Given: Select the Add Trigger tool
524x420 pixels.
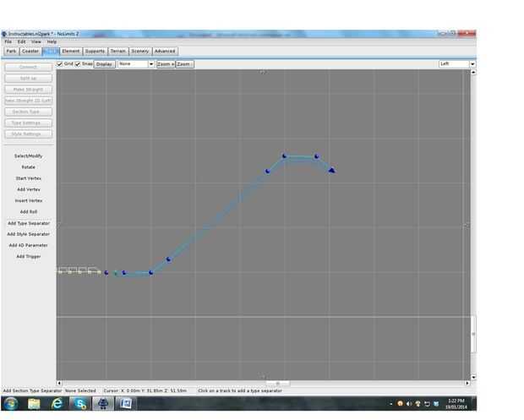Looking at the screenshot, I should [29, 257].
